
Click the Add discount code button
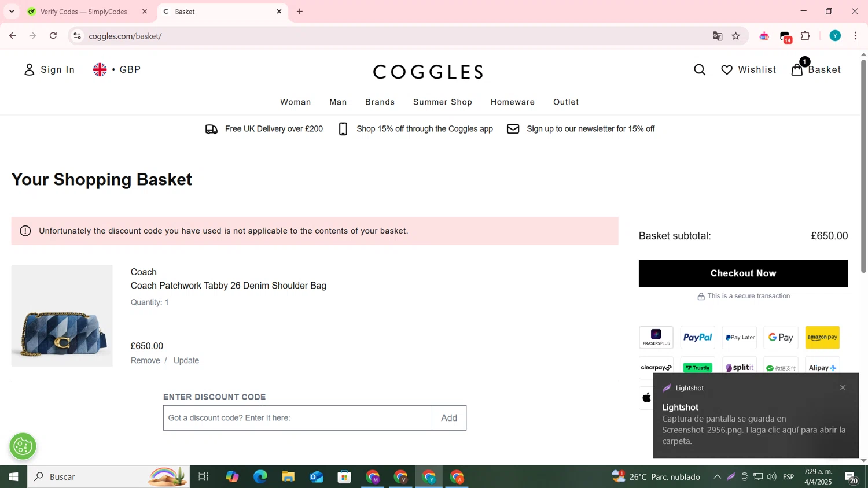449,417
